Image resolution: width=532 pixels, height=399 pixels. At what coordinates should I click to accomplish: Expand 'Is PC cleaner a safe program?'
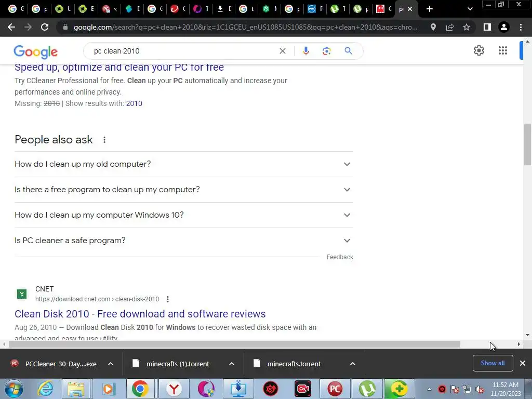click(x=183, y=241)
